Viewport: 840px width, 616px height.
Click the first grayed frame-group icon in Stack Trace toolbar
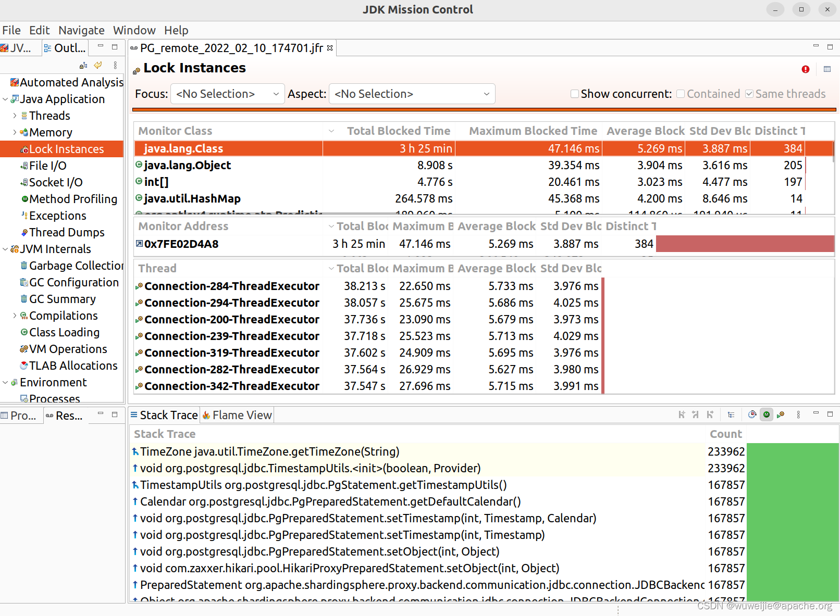click(x=682, y=415)
